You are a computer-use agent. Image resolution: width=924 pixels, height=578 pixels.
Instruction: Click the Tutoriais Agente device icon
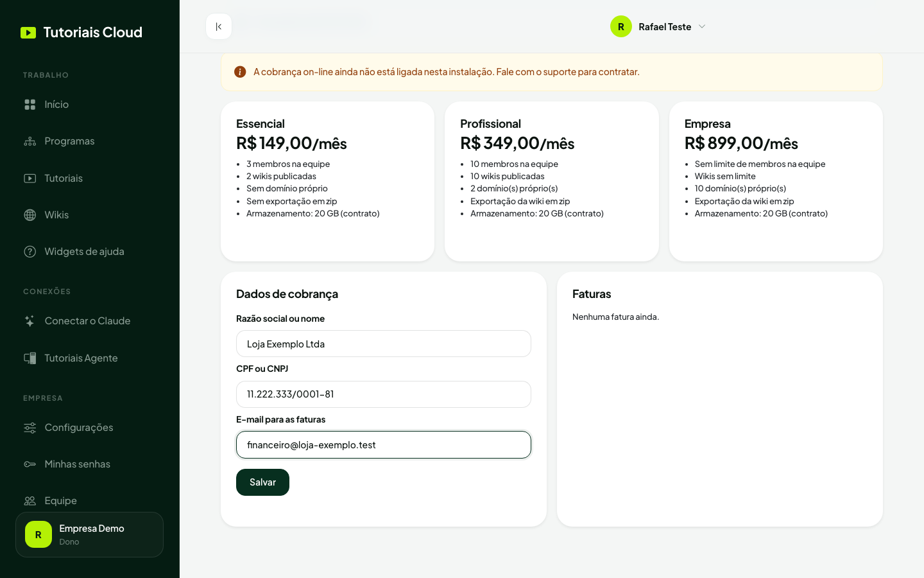tap(30, 358)
